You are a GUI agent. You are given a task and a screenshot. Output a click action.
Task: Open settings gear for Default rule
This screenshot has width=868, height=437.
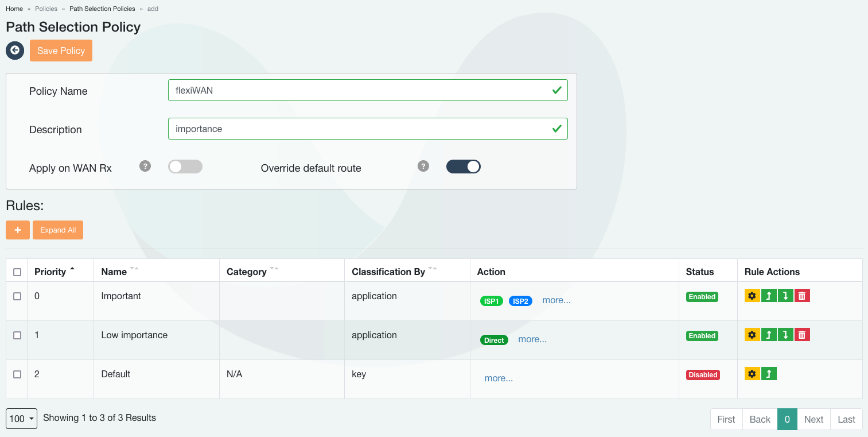click(752, 374)
